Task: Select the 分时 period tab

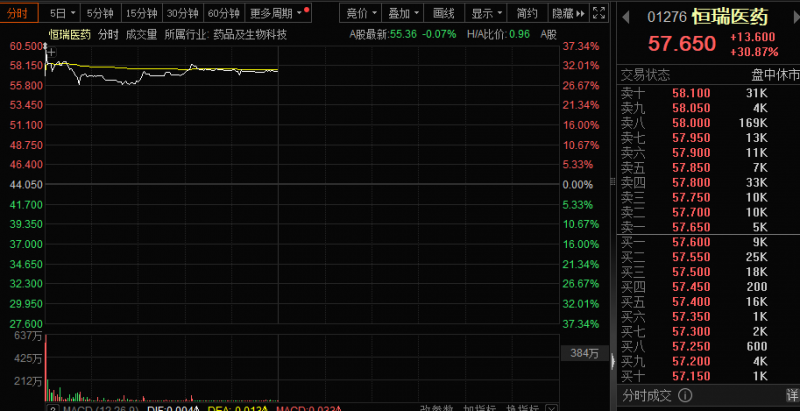Action: [19, 13]
